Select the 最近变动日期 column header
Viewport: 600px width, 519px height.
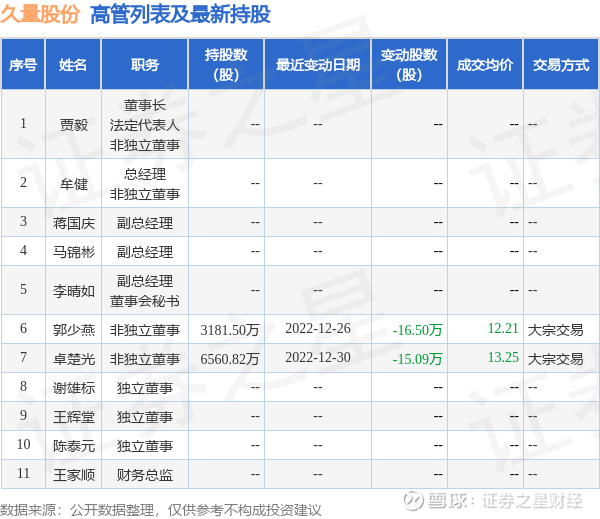[x=318, y=64]
